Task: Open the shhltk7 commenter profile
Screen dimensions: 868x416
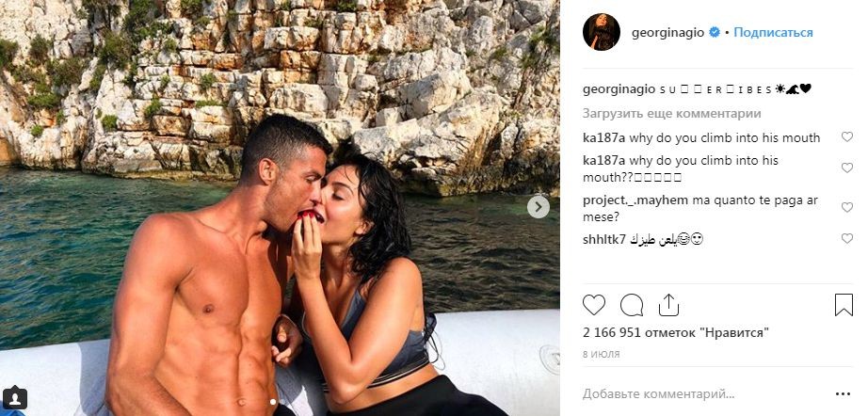Action: [604, 240]
